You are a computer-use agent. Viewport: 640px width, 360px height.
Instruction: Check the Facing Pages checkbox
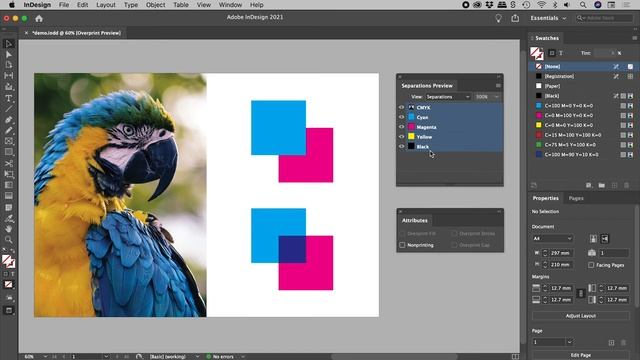click(x=591, y=265)
